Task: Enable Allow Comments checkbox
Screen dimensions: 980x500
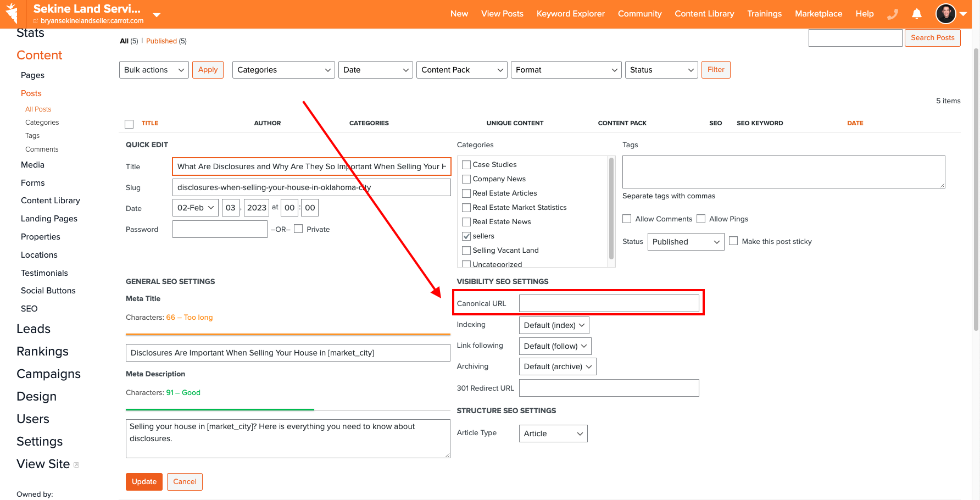Action: coord(627,219)
